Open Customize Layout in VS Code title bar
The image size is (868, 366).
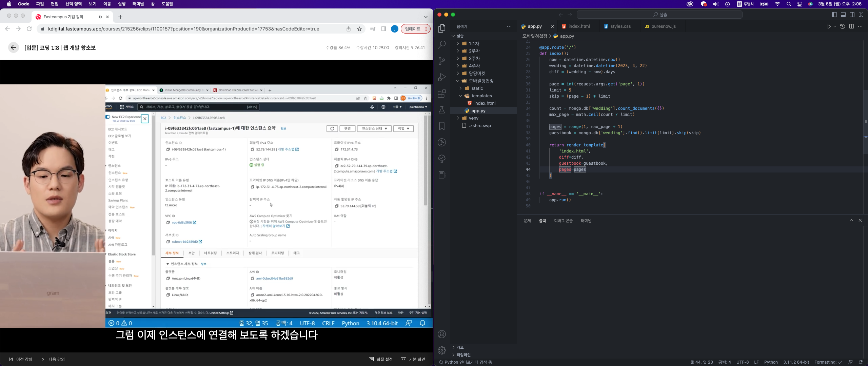pos(861,15)
